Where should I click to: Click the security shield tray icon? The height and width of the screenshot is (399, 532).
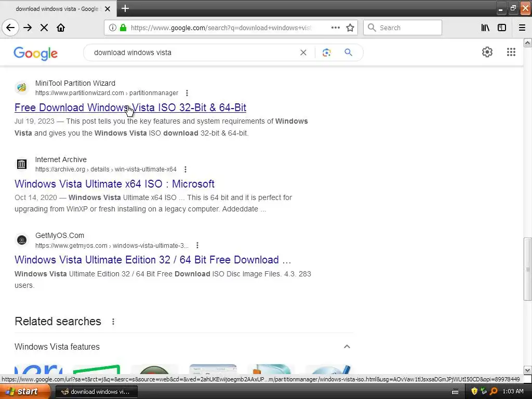474,392
